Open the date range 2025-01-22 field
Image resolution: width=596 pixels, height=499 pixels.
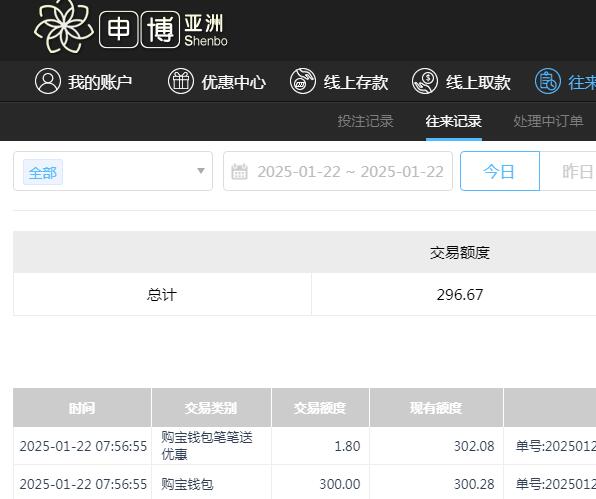(x=338, y=171)
